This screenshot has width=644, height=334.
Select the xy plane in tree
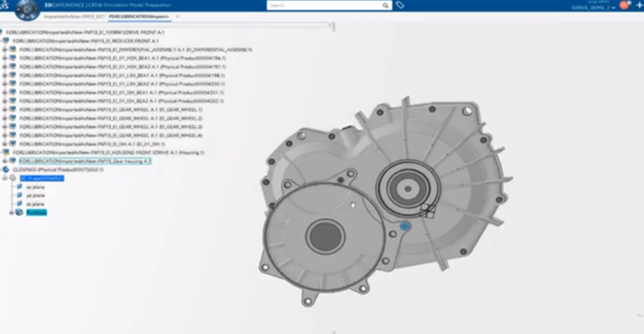35,187
